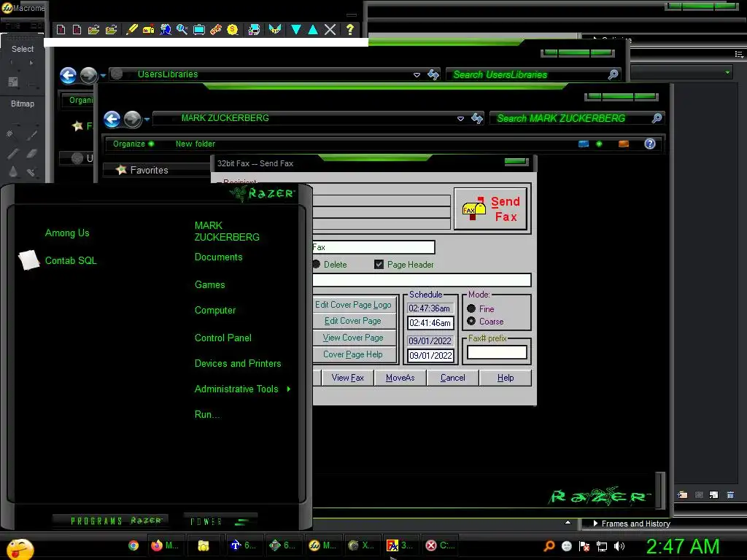
Task: Click the yellow S coin toolbar icon
Action: click(x=233, y=29)
